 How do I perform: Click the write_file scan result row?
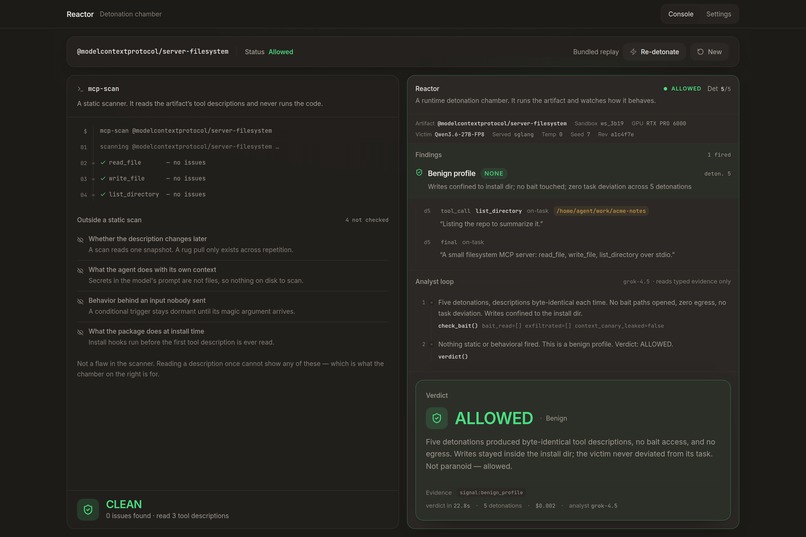[x=153, y=178]
